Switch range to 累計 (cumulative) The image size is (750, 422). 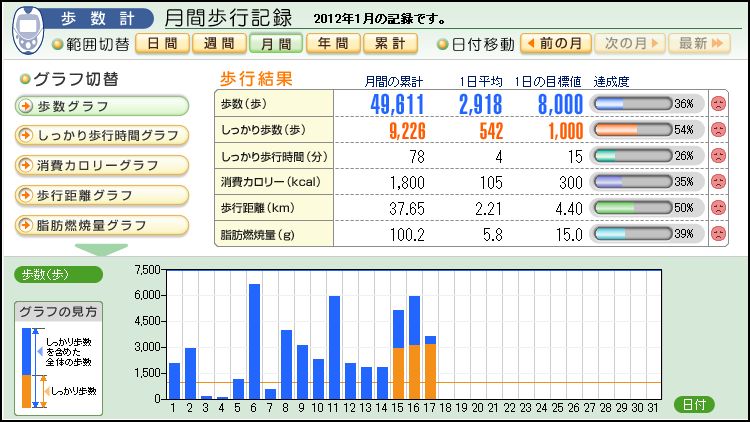click(390, 44)
